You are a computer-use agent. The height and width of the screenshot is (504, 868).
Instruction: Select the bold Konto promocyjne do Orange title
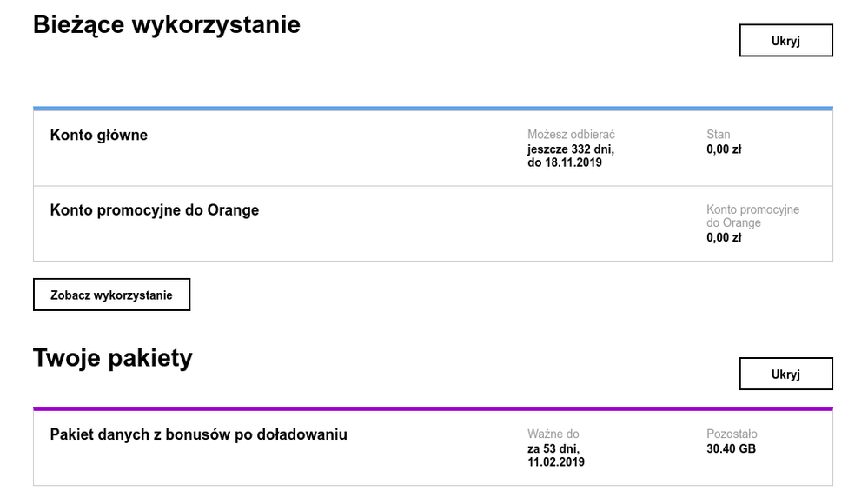(155, 209)
